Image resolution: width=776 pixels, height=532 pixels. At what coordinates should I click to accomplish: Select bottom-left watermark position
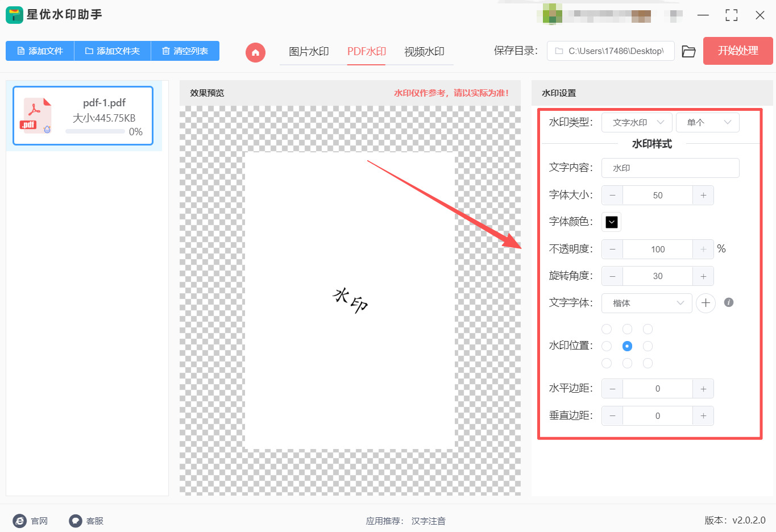(x=607, y=363)
